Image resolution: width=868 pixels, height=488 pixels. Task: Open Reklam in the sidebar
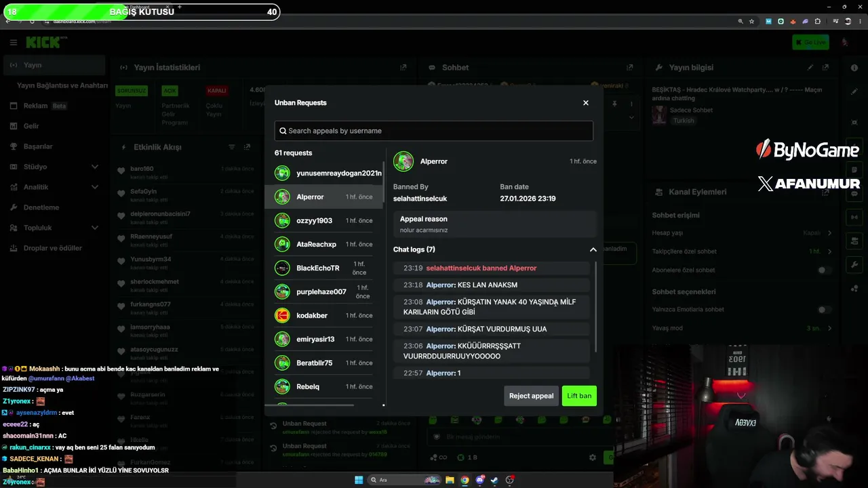pyautogui.click(x=54, y=106)
